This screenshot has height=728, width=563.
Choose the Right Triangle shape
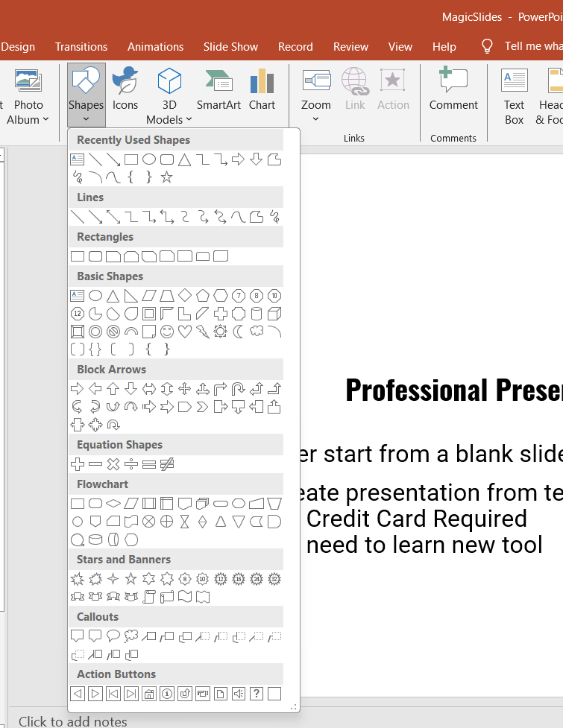(x=131, y=295)
